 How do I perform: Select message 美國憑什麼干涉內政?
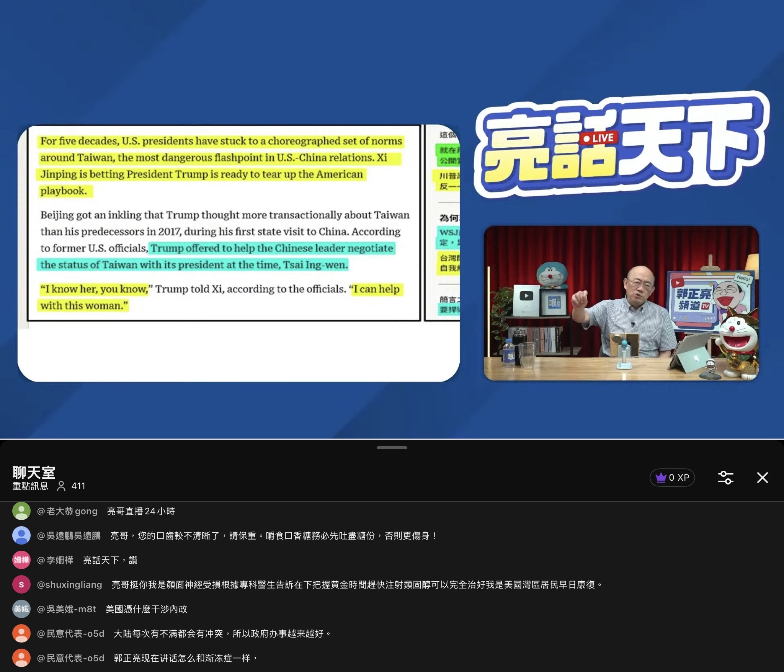point(146,609)
